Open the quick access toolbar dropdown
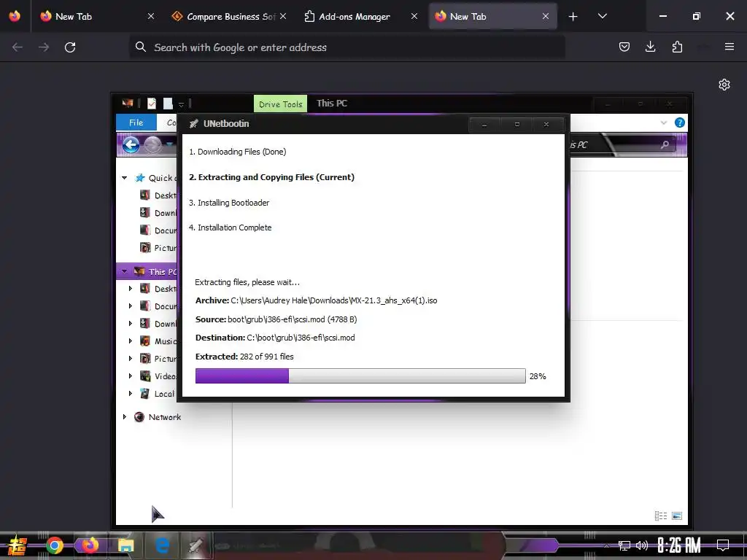Screen dimensions: 747x560 (181, 104)
